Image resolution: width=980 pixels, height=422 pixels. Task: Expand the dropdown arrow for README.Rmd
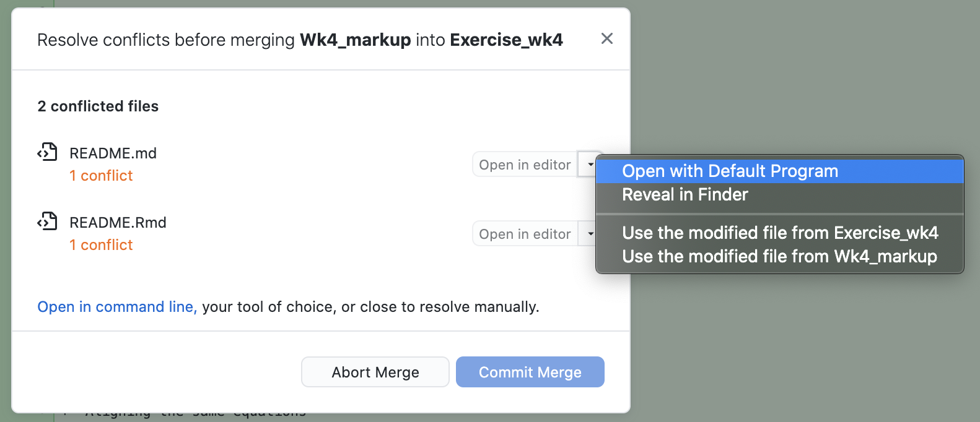coord(589,234)
